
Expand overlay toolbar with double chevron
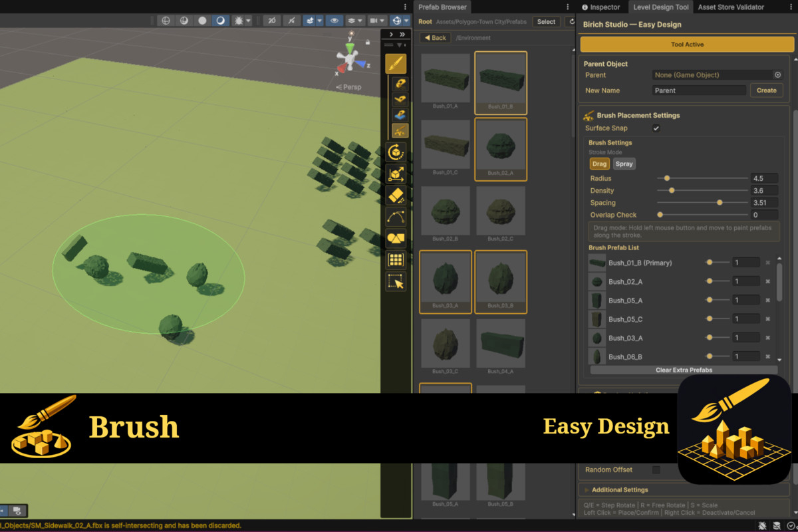(x=402, y=35)
